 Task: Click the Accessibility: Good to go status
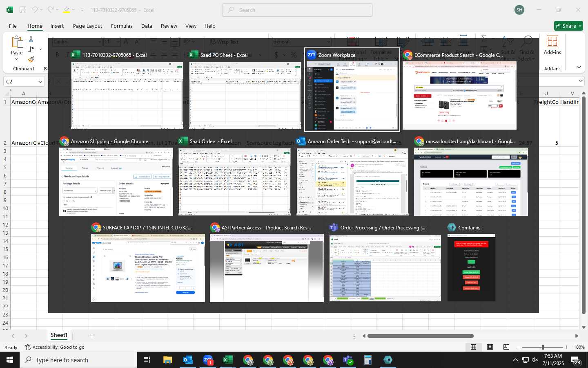point(55,347)
